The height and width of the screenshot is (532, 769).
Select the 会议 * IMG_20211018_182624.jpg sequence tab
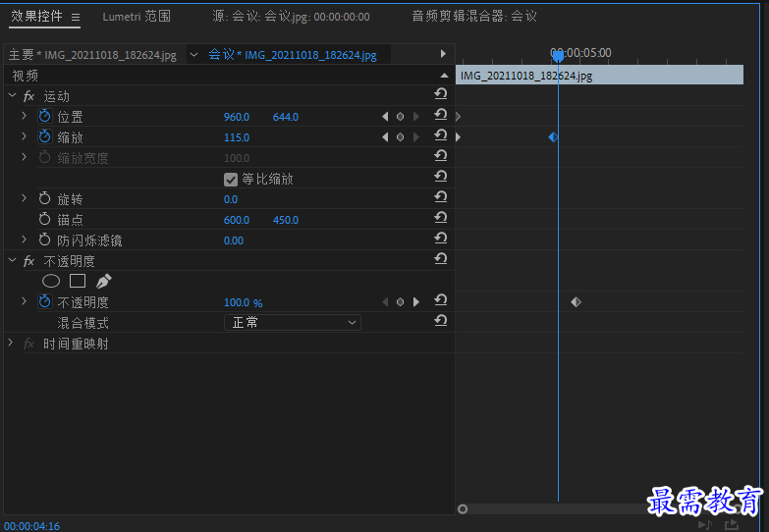[x=293, y=54]
